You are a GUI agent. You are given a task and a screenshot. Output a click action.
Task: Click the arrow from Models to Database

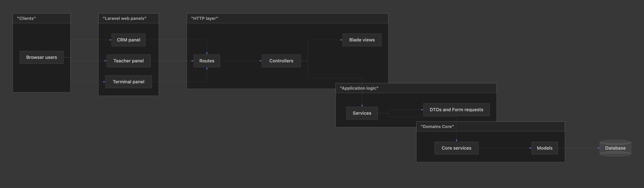pyautogui.click(x=579, y=148)
